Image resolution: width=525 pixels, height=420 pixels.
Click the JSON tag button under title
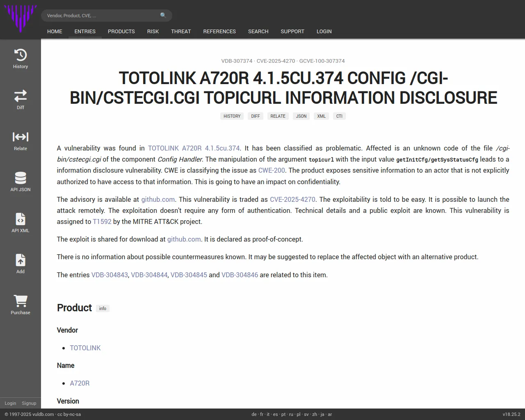click(301, 116)
